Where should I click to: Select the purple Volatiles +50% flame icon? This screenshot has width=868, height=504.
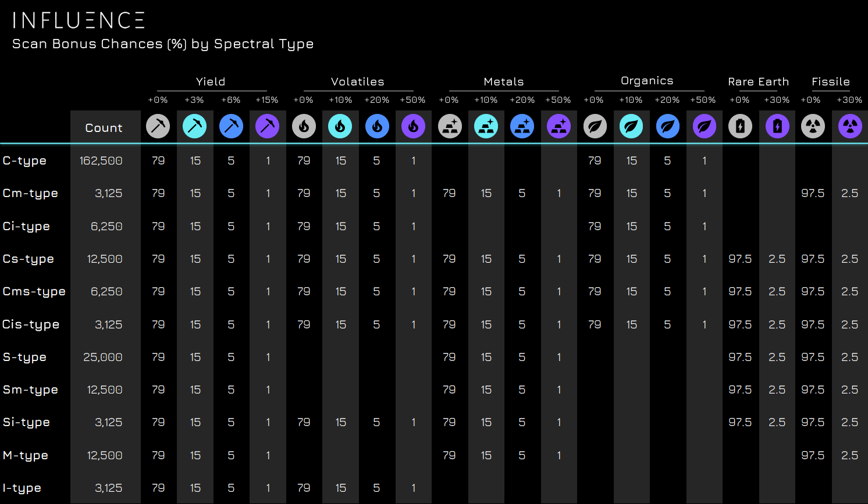pos(414,126)
